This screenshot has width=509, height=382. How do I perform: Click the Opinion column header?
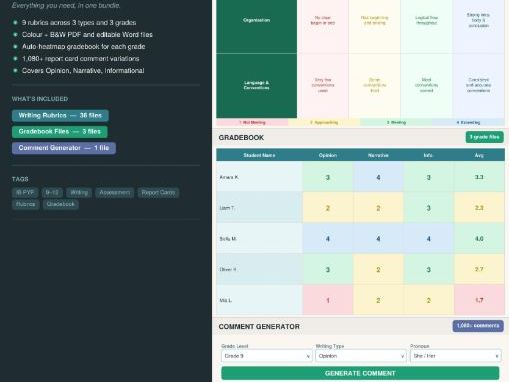point(328,155)
